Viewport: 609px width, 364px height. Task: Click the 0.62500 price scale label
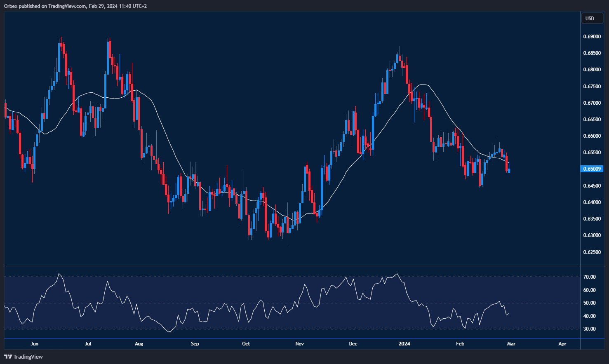click(x=592, y=252)
